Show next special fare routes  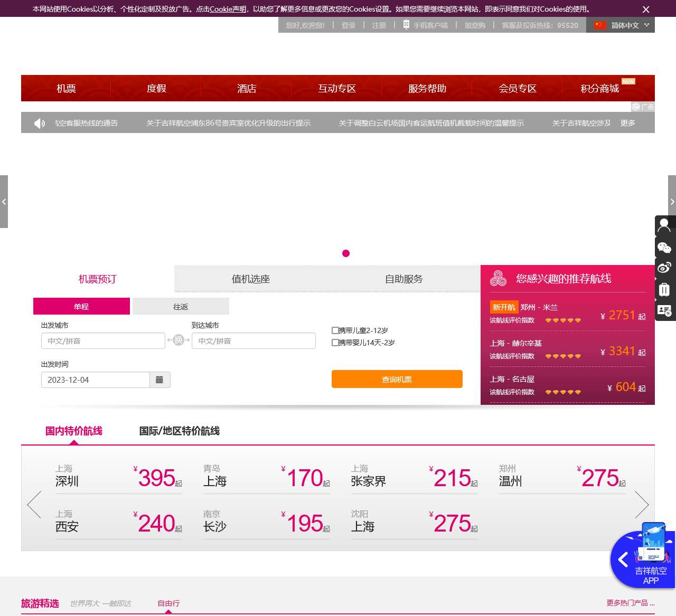642,505
